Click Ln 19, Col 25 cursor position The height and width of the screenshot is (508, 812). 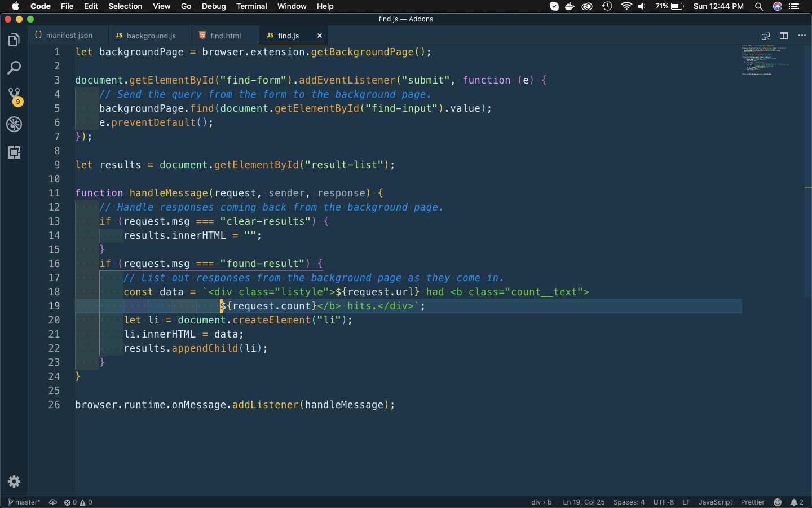[x=584, y=502]
